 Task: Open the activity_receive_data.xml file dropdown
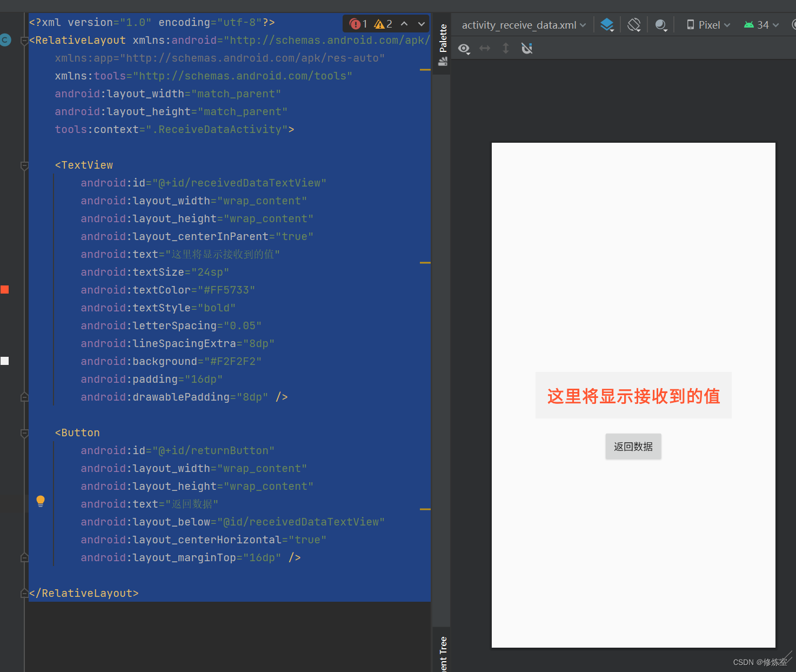pos(524,25)
